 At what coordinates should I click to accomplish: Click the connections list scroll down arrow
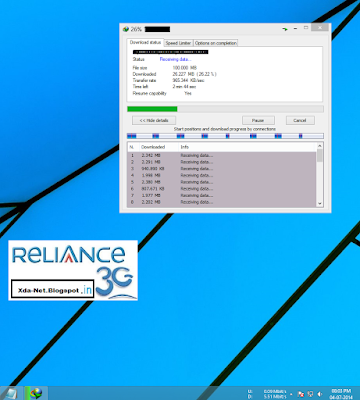[x=320, y=204]
